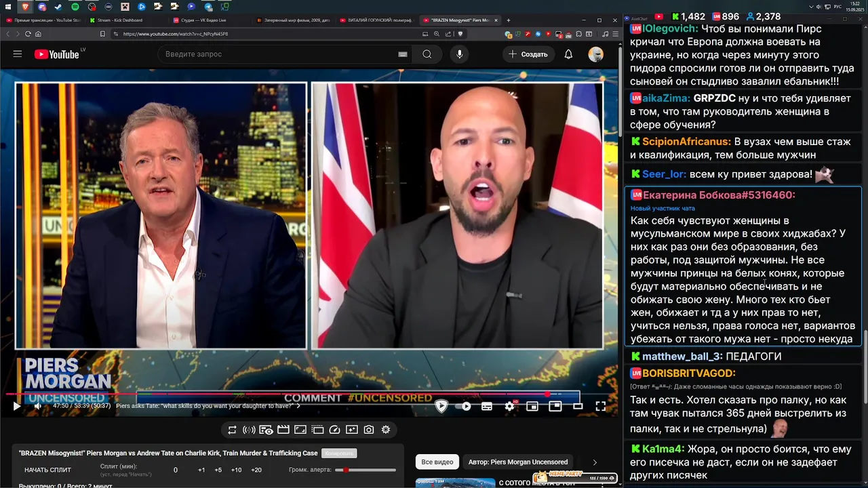Open Steam from the taskbar
The height and width of the screenshot is (488, 868).
[x=58, y=7]
